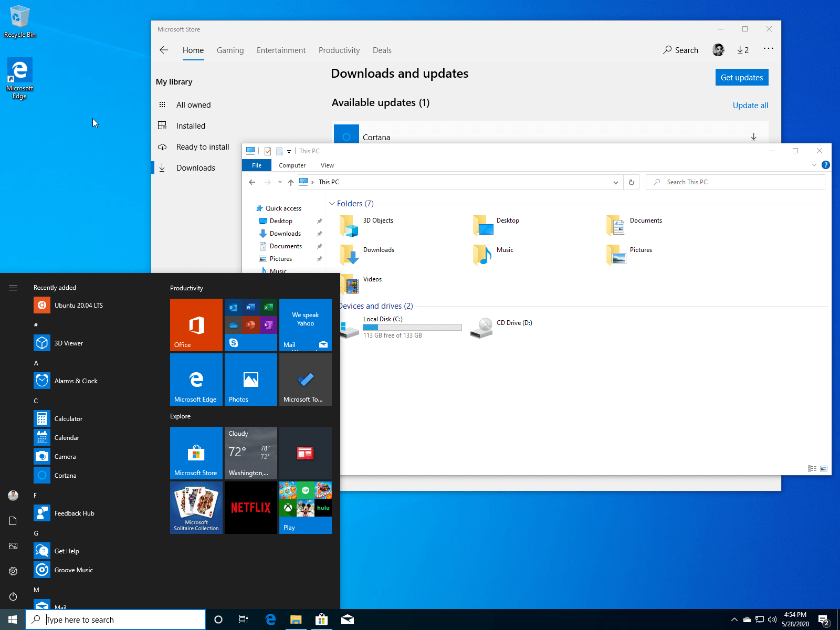Open the Microsoft To Do tile
840x630 pixels.
[x=306, y=380]
